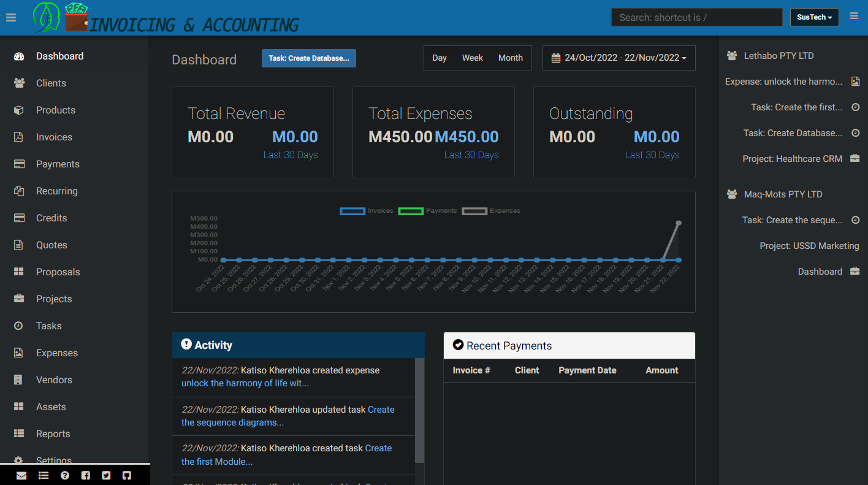Click the Tasks clock icon
The height and width of the screenshot is (485, 868).
pos(19,326)
